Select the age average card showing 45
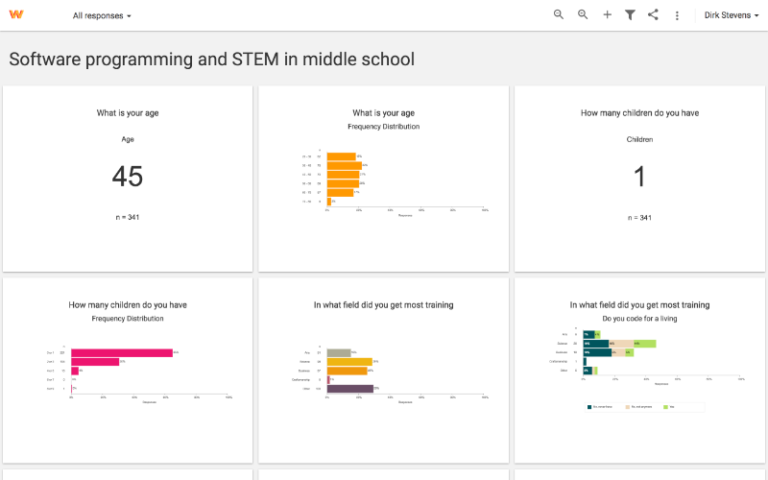Screen dimensions: 768x480 pos(127,178)
